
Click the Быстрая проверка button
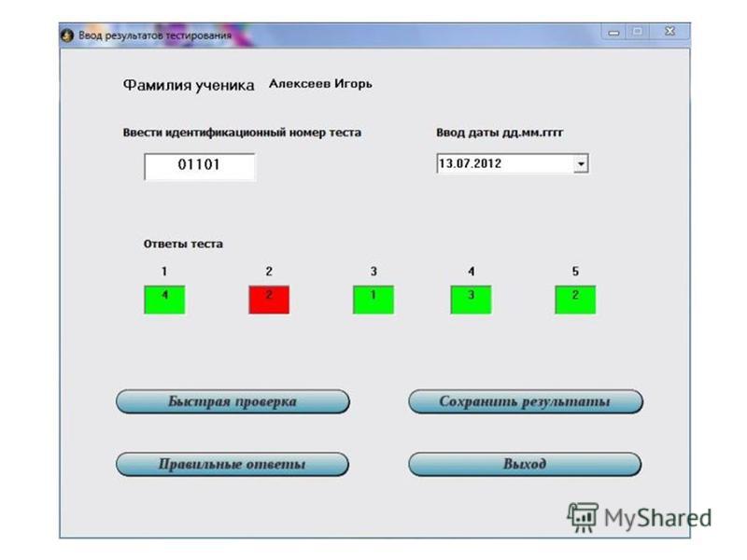[233, 401]
